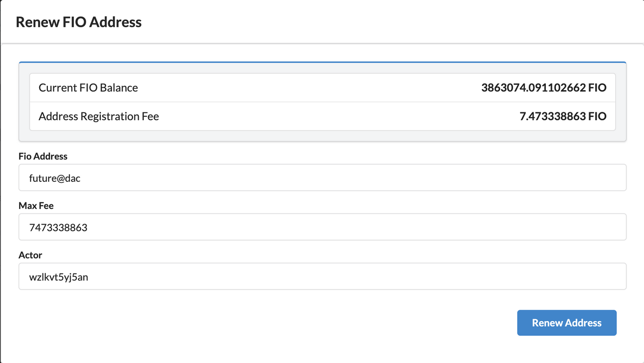This screenshot has height=363, width=644.
Task: Click the 'Renew FIO Address' heading
Action: (79, 22)
